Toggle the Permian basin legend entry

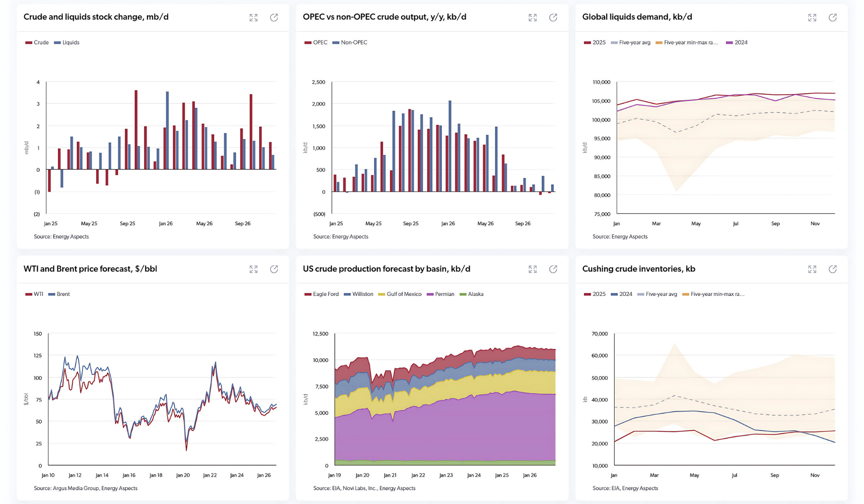tap(441, 294)
